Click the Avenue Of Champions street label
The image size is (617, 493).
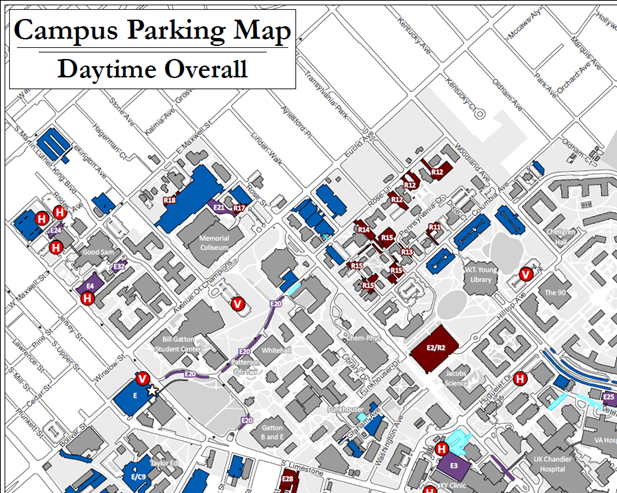(205, 287)
